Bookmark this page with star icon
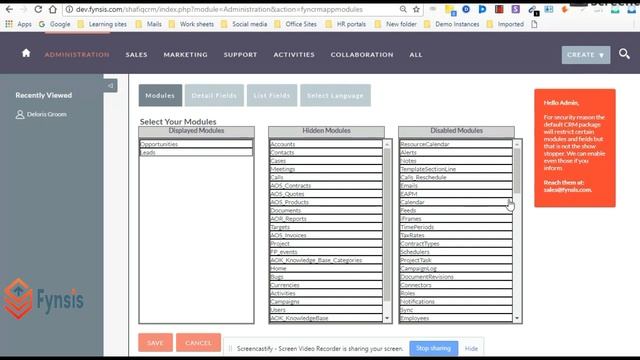Image resolution: width=640 pixels, height=360 pixels. coord(416,9)
